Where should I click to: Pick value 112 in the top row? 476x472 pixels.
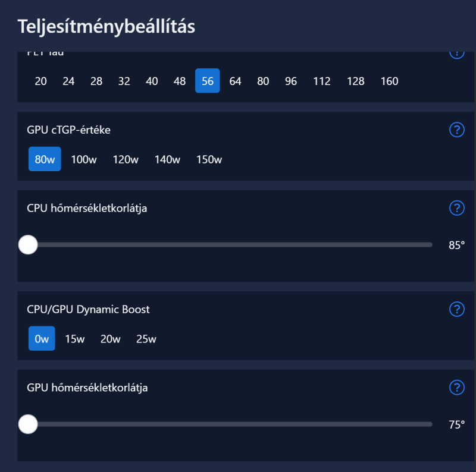pos(321,81)
